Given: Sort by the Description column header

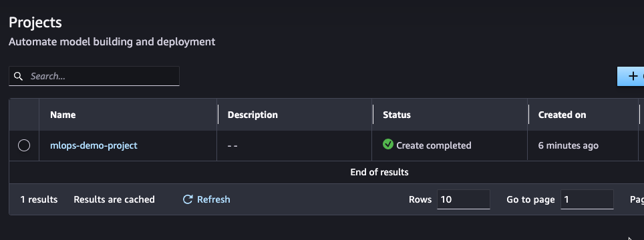Looking at the screenshot, I should (x=253, y=115).
